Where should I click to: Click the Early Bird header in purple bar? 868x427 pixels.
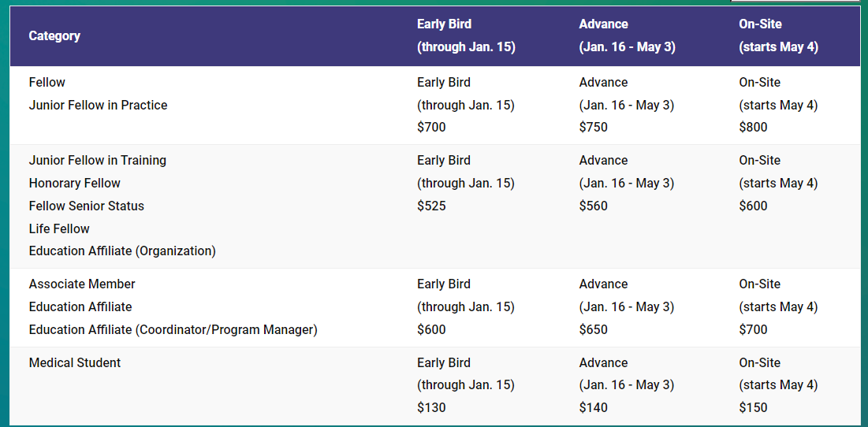tap(444, 24)
